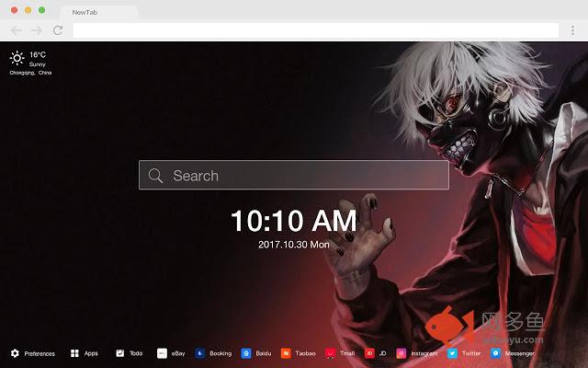588x368 pixels.
Task: Launch the Taobao shortcut icon
Action: 286,353
